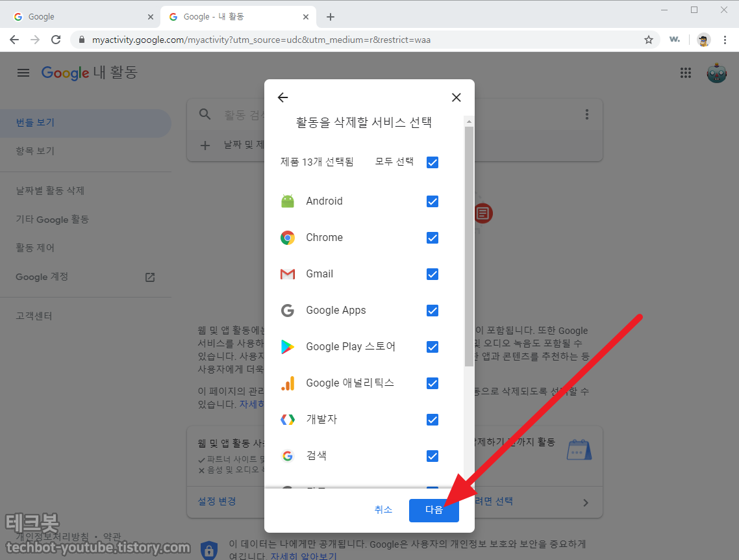The width and height of the screenshot is (739, 560).
Task: Open the Google account avatar
Action: point(716,73)
